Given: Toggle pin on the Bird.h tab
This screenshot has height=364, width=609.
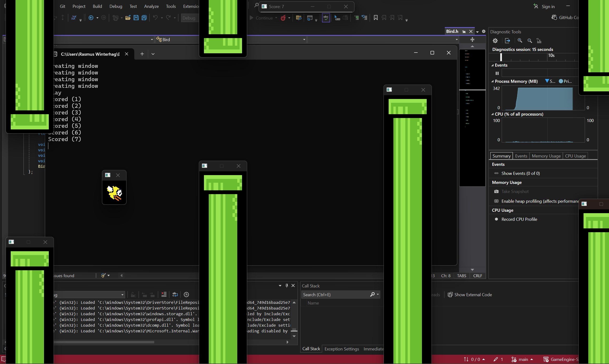Looking at the screenshot, I should (x=464, y=31).
